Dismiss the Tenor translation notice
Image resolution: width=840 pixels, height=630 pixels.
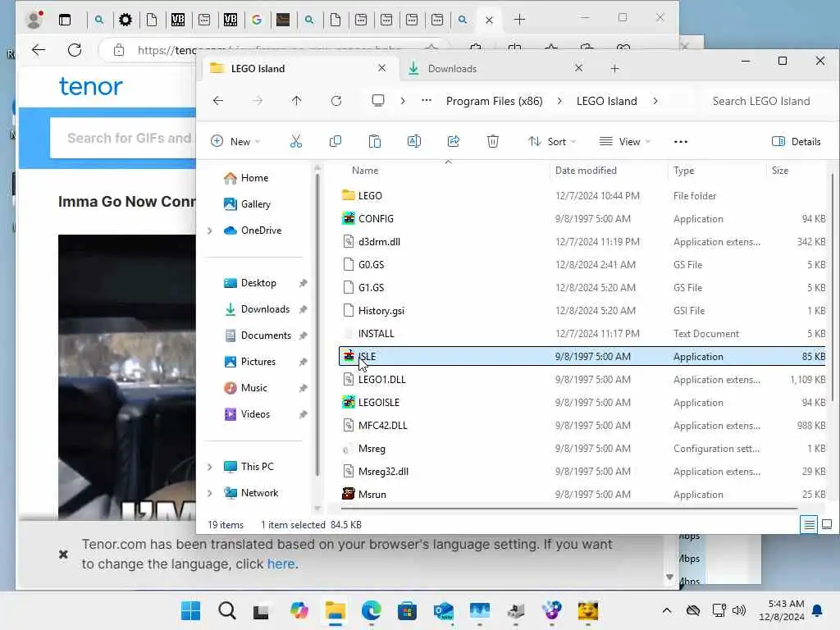click(63, 554)
